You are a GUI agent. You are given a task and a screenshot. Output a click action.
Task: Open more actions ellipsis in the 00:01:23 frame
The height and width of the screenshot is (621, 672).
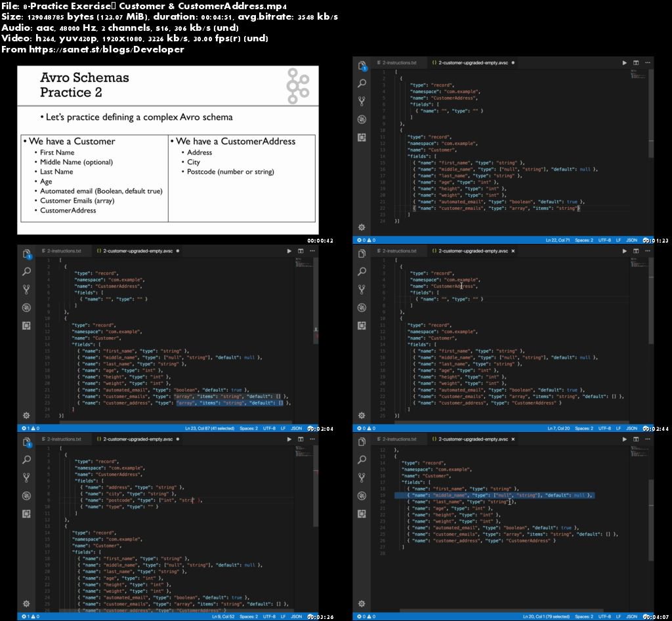click(648, 62)
